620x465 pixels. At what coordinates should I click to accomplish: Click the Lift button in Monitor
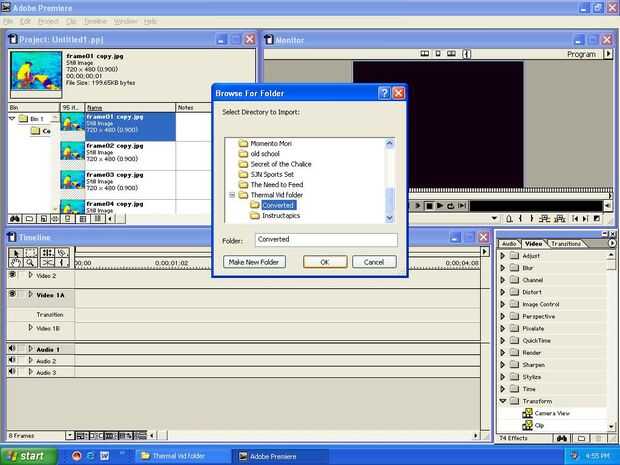tap(544, 218)
